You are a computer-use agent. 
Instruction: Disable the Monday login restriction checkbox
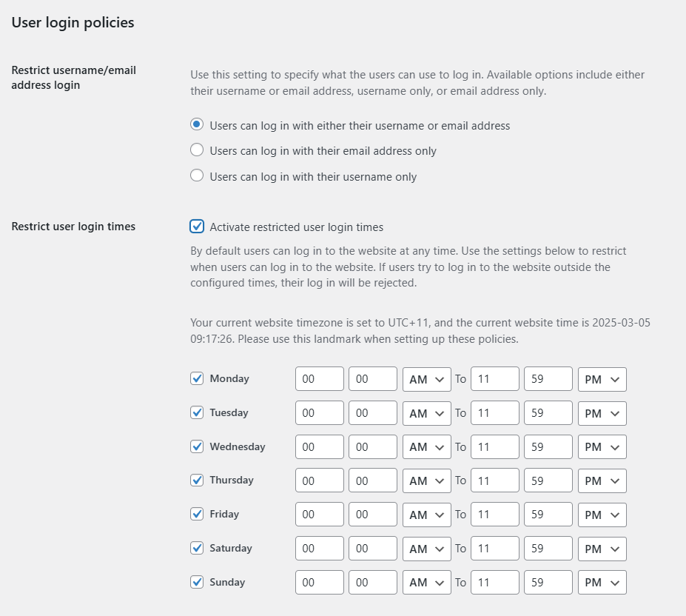click(197, 378)
